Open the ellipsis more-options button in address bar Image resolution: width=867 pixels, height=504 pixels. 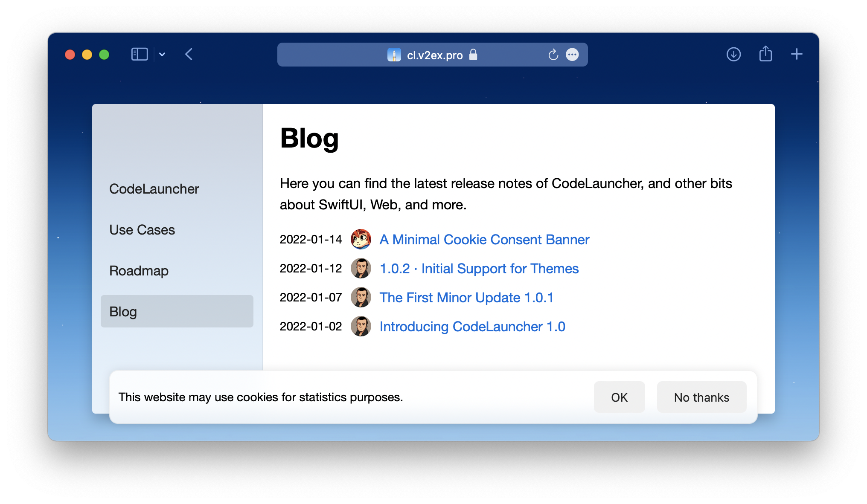(x=572, y=55)
